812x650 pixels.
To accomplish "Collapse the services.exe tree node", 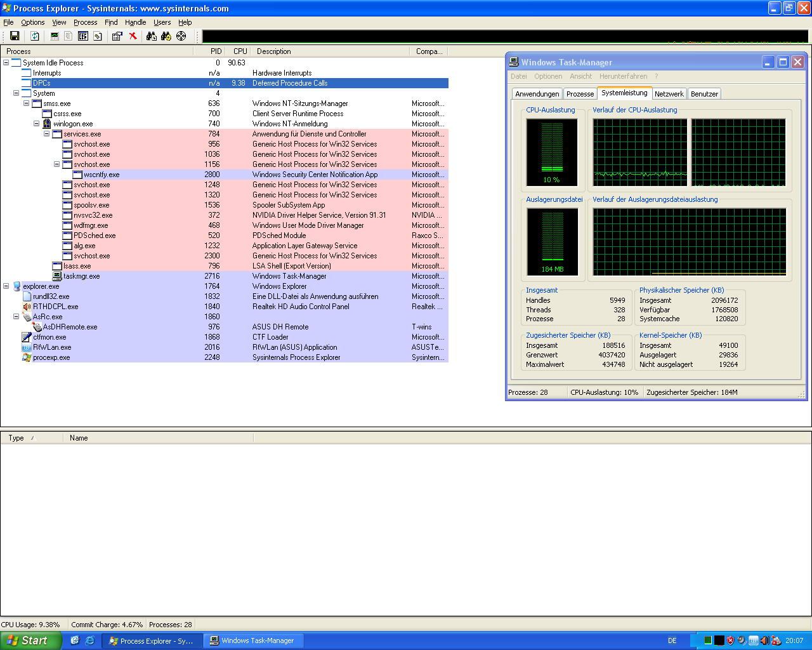I will click(47, 134).
